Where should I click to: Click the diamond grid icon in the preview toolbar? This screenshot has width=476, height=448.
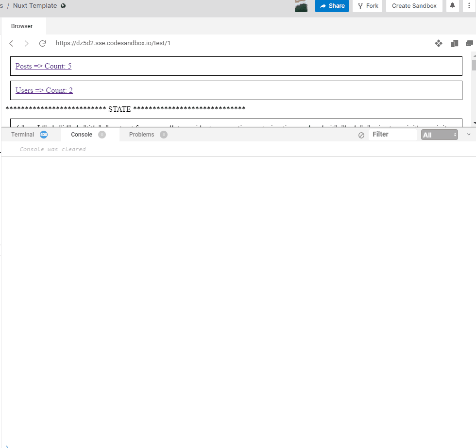(x=438, y=43)
